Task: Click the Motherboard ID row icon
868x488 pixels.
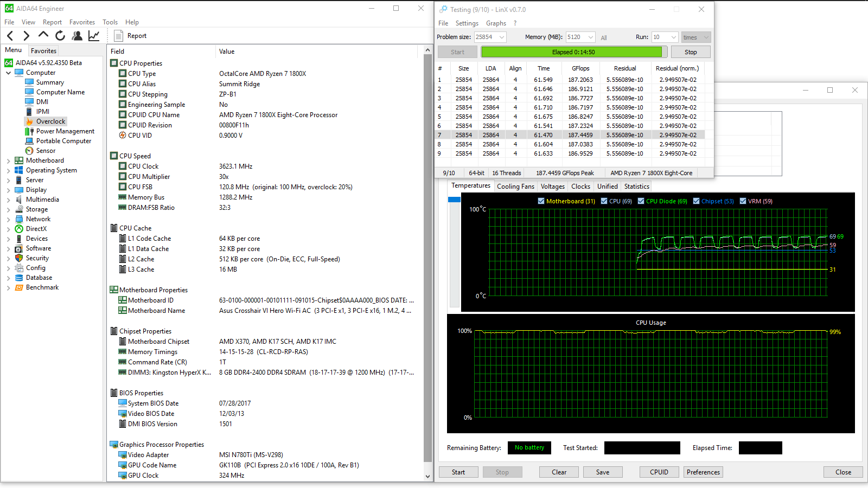Action: [x=123, y=300]
